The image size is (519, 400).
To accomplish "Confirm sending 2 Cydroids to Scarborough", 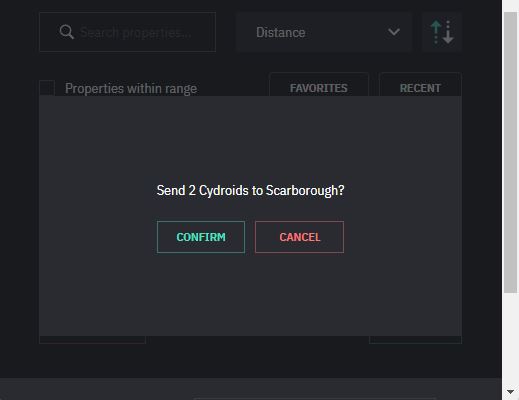I will pos(201,237).
